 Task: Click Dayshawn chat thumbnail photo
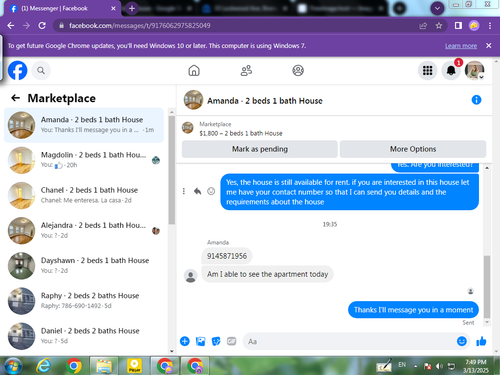[21, 266]
